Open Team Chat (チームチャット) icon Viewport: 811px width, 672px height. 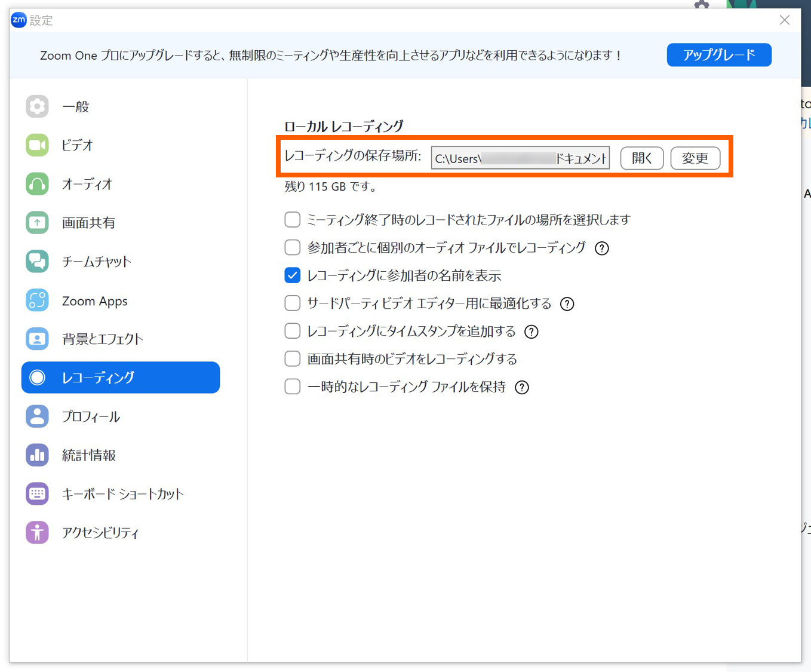click(37, 262)
